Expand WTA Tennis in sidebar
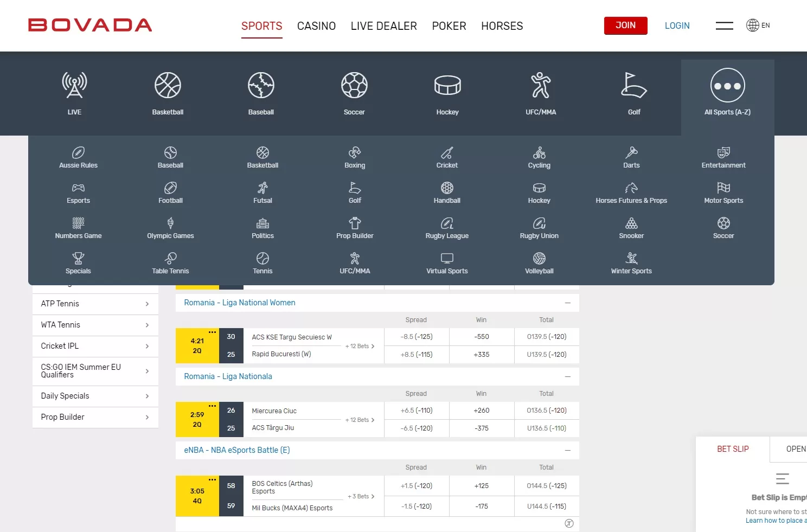This screenshot has width=807, height=532. click(95, 325)
